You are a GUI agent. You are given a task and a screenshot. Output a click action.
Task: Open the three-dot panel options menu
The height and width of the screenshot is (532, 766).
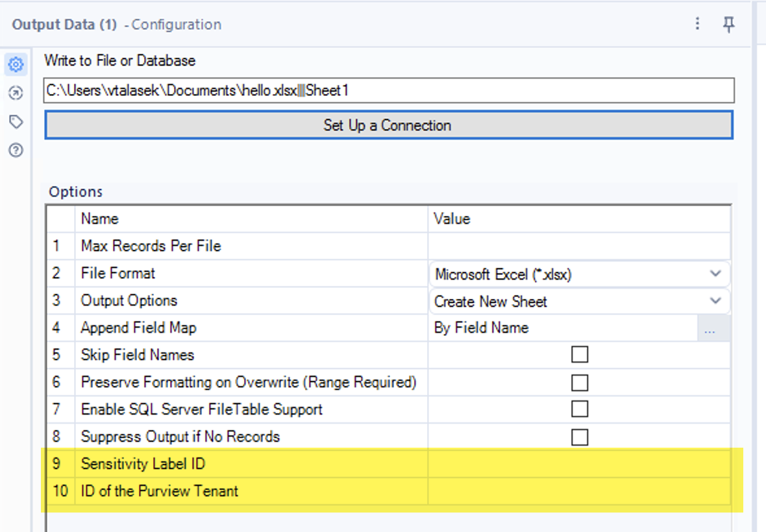pyautogui.click(x=698, y=25)
